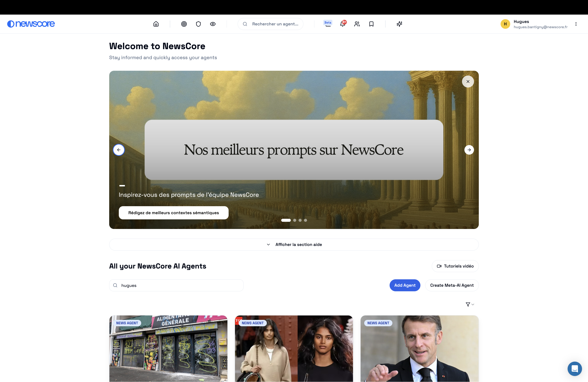Go to previous carousel slide
Image resolution: width=588 pixels, height=382 pixels.
[x=119, y=150]
